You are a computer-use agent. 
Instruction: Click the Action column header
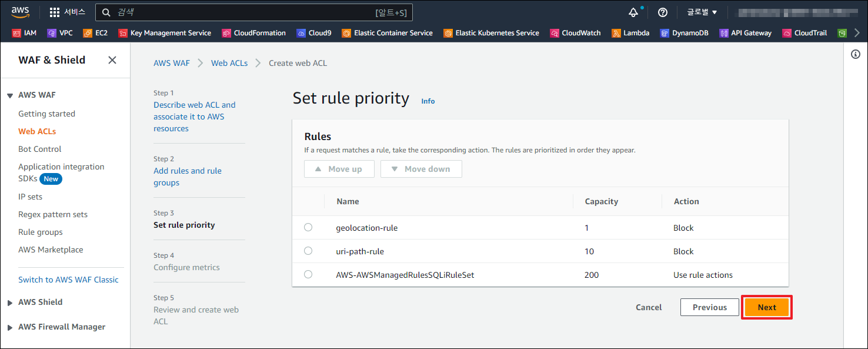click(x=686, y=201)
